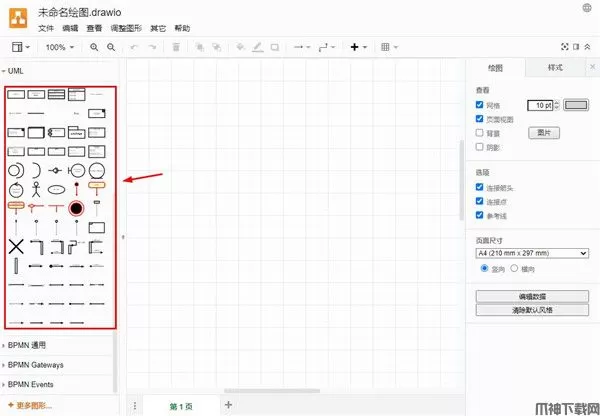Image resolution: width=600 pixels, height=416 pixels.
Task: Click the 编辑数据 button
Action: (x=532, y=296)
